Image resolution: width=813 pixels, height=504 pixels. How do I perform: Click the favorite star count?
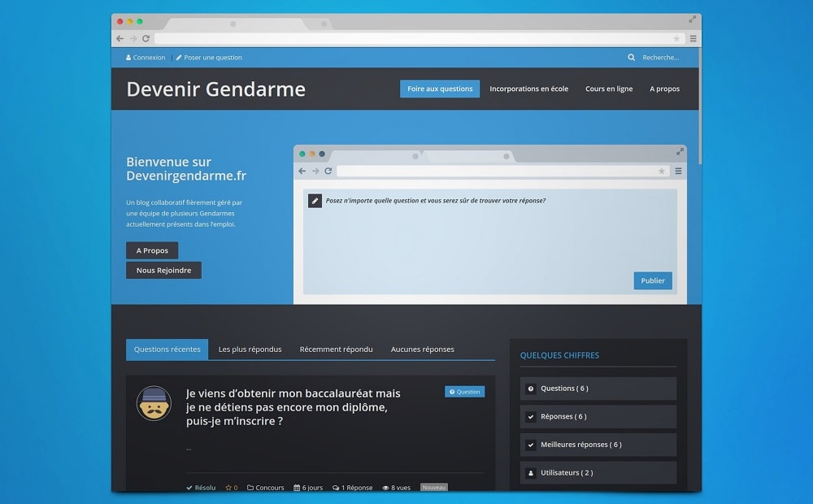coord(231,488)
